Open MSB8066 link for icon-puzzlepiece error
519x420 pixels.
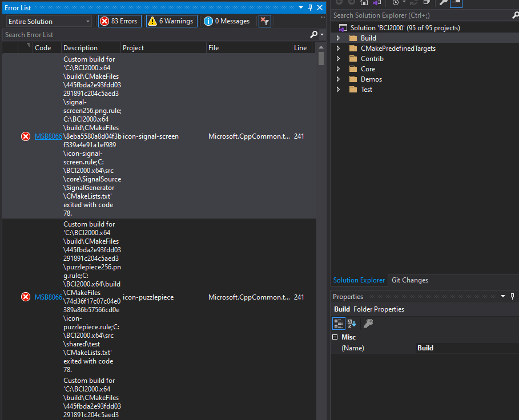coord(49,297)
